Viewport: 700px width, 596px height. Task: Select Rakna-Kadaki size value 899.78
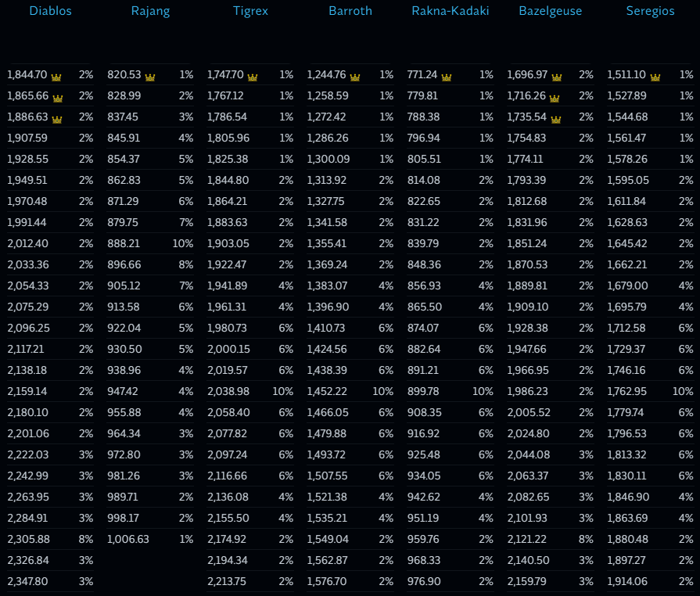coord(423,392)
